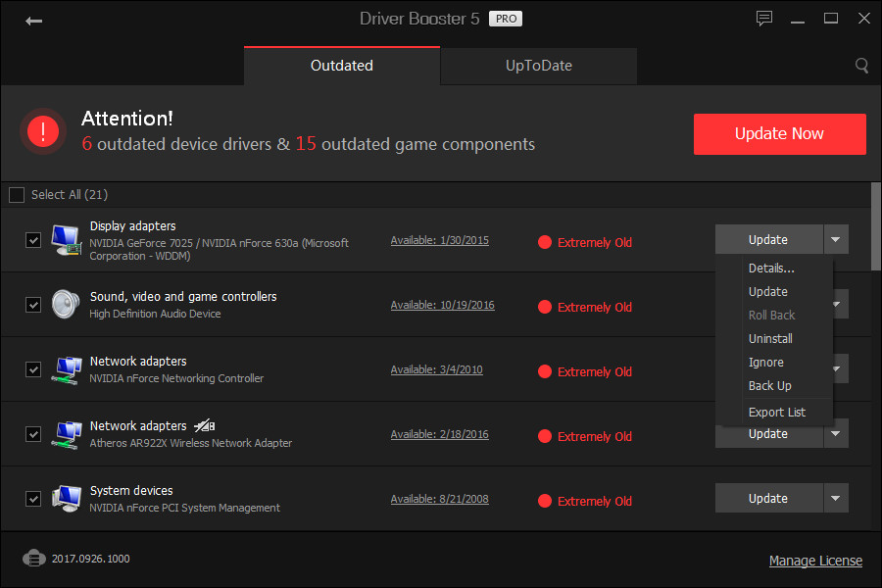Click the red attention exclamation icon

tap(42, 130)
